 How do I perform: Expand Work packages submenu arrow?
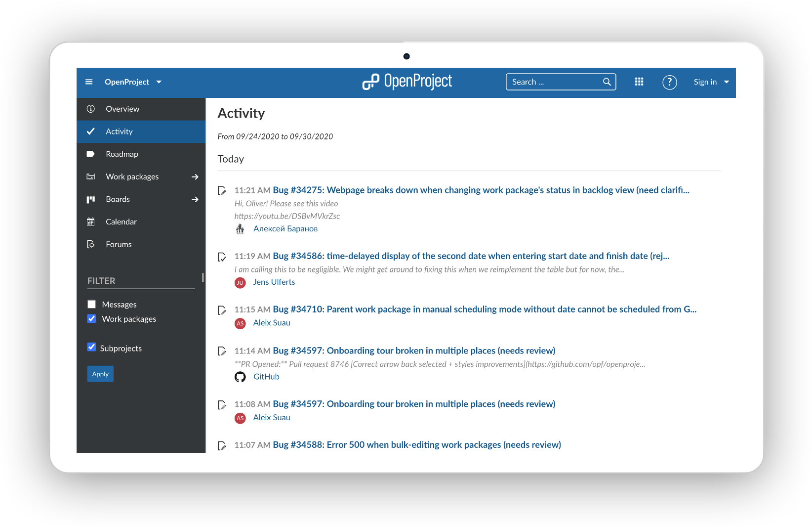tap(195, 177)
